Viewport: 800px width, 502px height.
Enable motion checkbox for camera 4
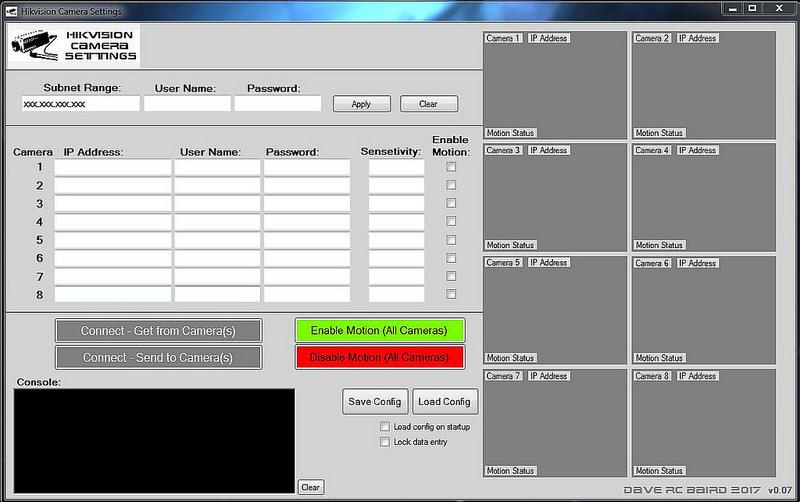tap(451, 221)
